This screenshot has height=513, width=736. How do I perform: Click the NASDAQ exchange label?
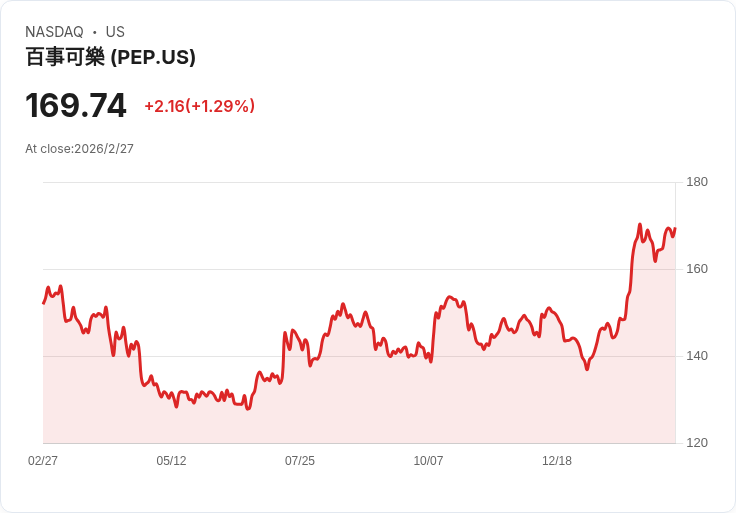pyautogui.click(x=54, y=32)
